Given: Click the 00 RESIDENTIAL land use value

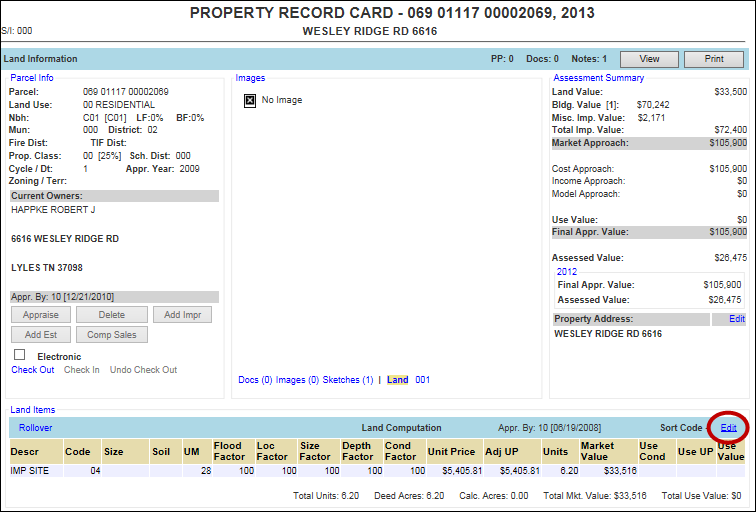Looking at the screenshot, I should [119, 105].
